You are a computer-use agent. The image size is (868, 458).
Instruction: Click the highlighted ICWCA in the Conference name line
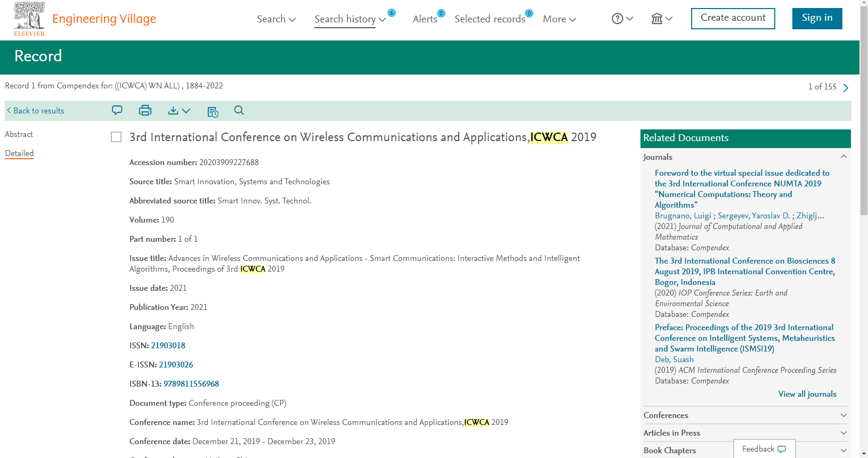point(476,422)
